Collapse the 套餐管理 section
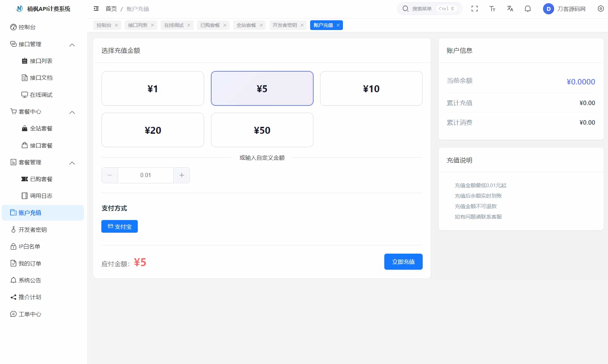608x364 pixels. point(72,162)
